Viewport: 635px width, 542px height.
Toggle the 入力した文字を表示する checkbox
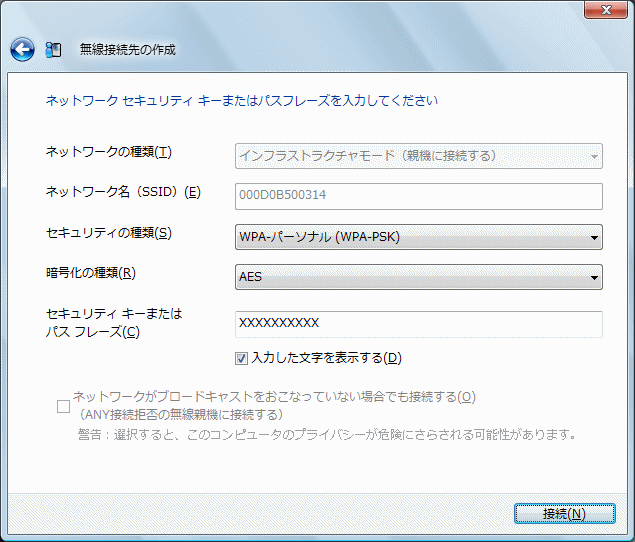click(x=241, y=358)
